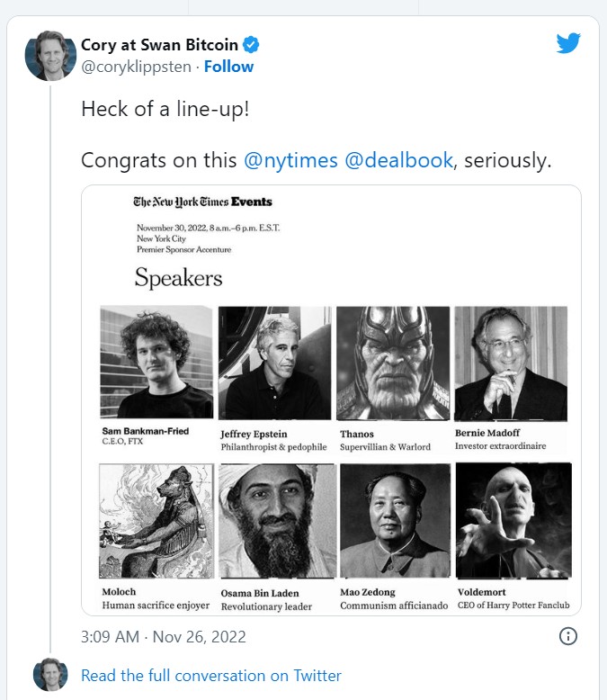Open the @dealbook mention
Screen dimensions: 607x700
coord(398,160)
